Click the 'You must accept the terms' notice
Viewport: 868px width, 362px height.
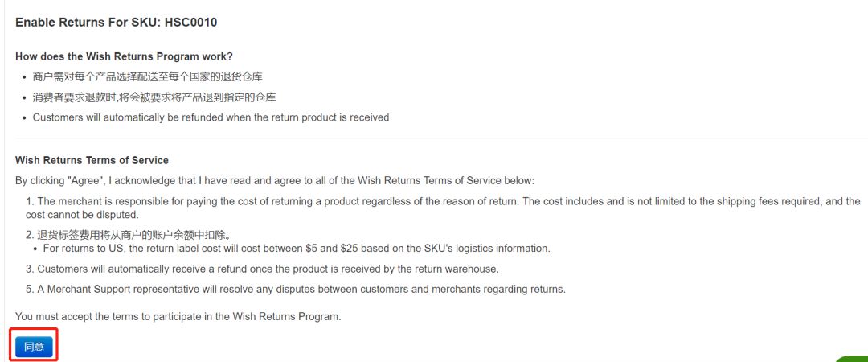coord(178,316)
